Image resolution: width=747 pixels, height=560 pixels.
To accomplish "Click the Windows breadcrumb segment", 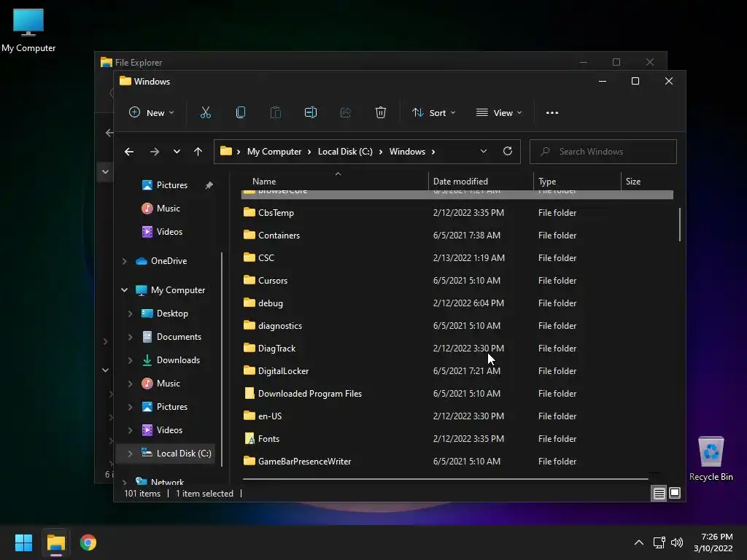I will 407,152.
